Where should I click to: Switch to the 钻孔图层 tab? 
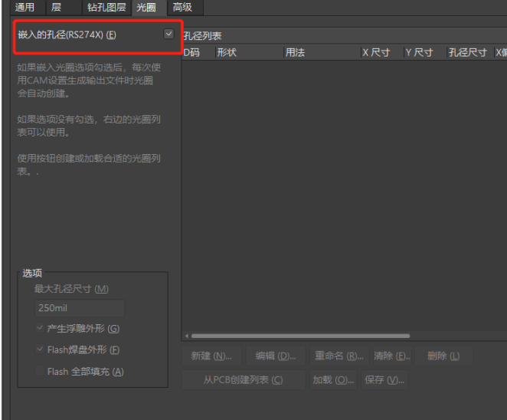pos(106,7)
